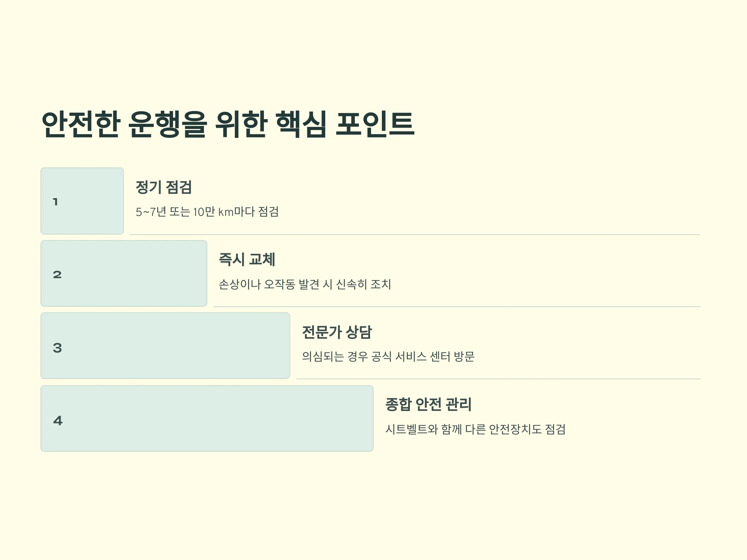
Task: Select text 의심되는 경우 공식 서비스 센터 방문
Action: 388,357
